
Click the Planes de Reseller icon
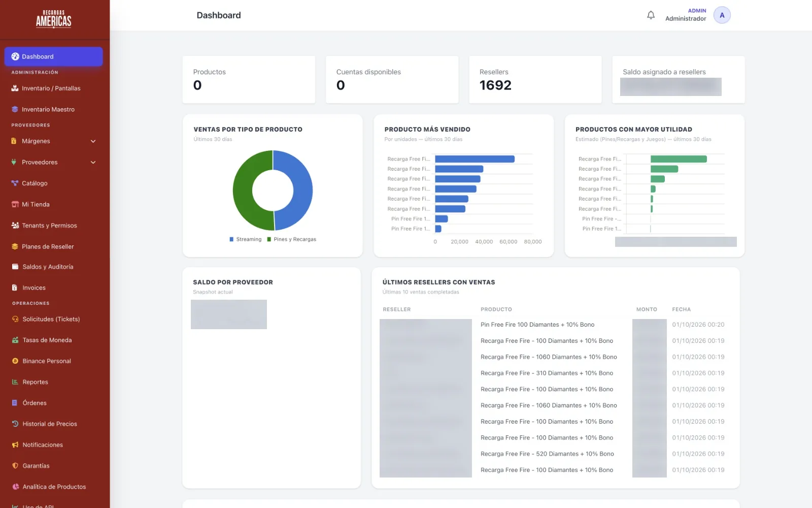pos(15,246)
